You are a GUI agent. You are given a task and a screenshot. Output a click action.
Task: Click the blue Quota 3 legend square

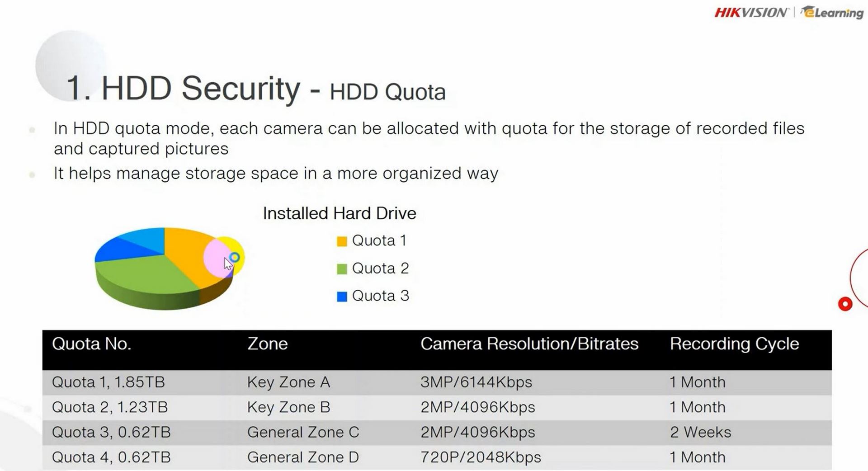pos(342,297)
